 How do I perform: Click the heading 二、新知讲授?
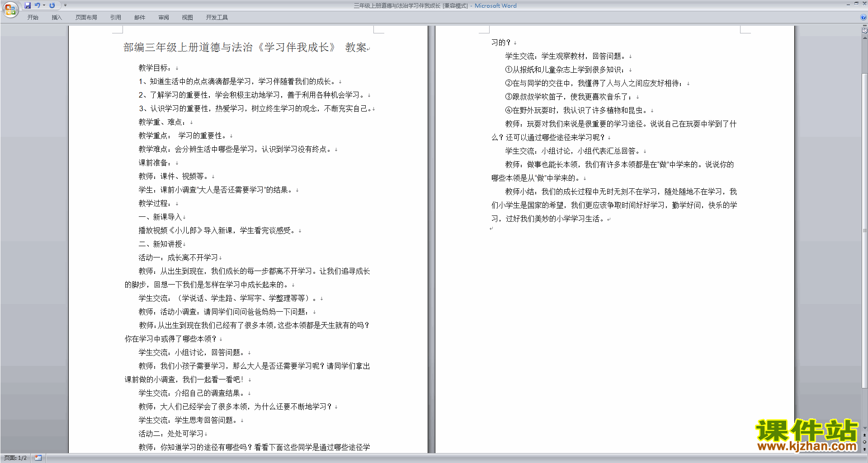coord(160,244)
